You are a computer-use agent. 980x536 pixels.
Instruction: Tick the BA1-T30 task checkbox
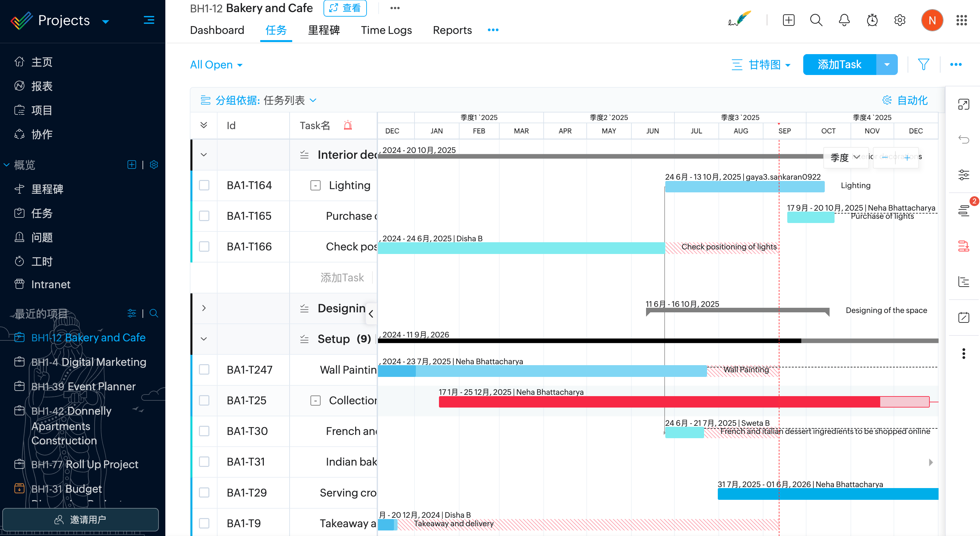[x=204, y=431]
